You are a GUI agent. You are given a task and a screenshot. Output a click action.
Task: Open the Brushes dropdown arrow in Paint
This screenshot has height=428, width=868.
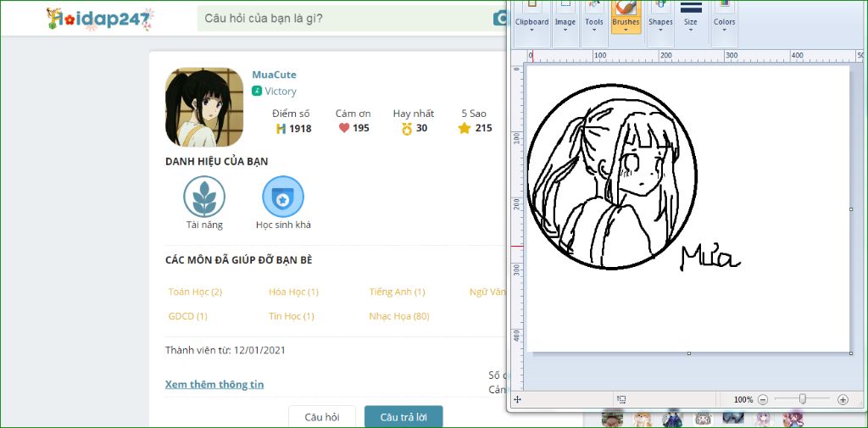[x=626, y=30]
